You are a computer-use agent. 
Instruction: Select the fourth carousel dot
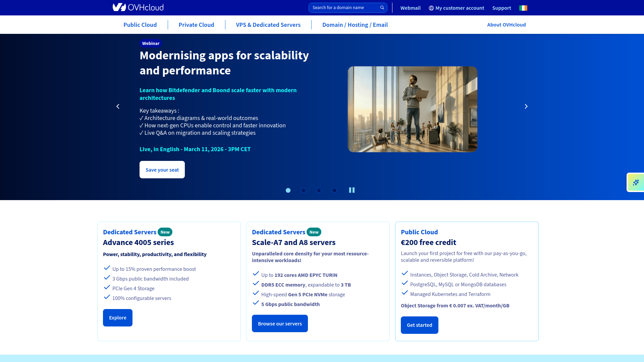tap(334, 190)
